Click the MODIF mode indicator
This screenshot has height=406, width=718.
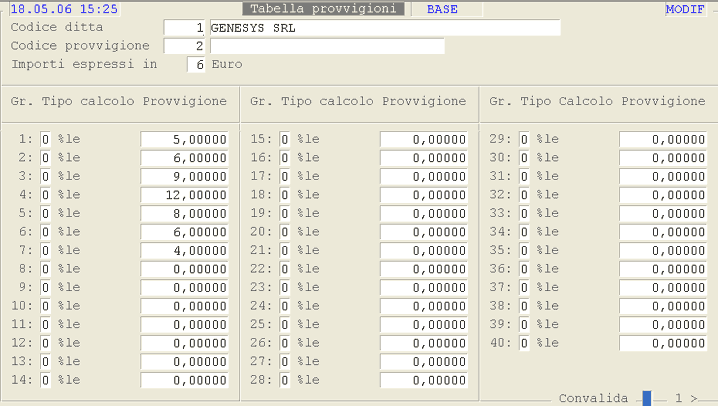[685, 9]
